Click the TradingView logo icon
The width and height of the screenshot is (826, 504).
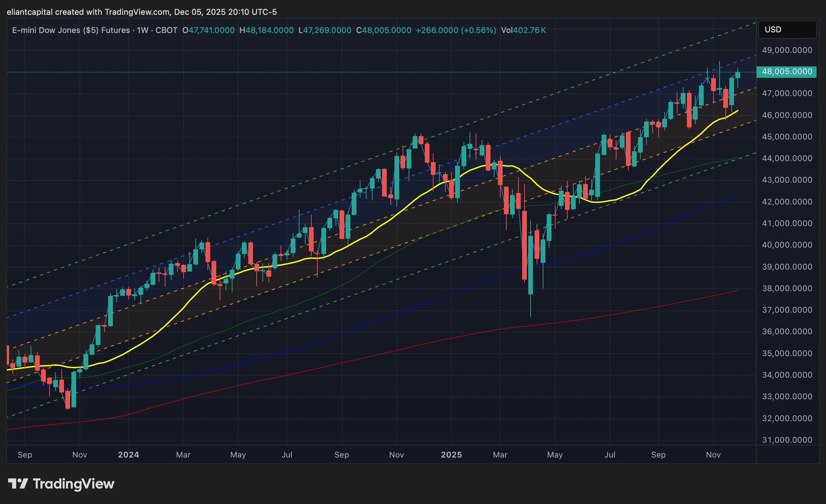[x=18, y=484]
